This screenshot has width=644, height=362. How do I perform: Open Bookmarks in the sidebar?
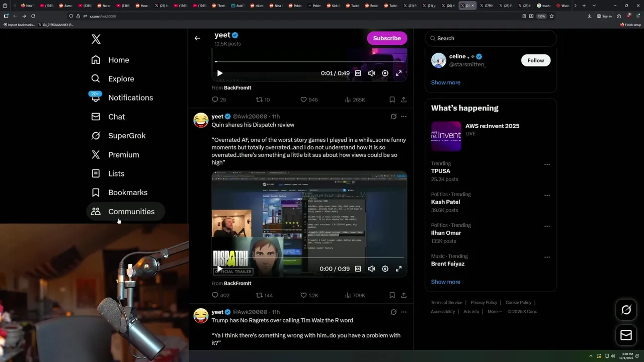[120, 193]
